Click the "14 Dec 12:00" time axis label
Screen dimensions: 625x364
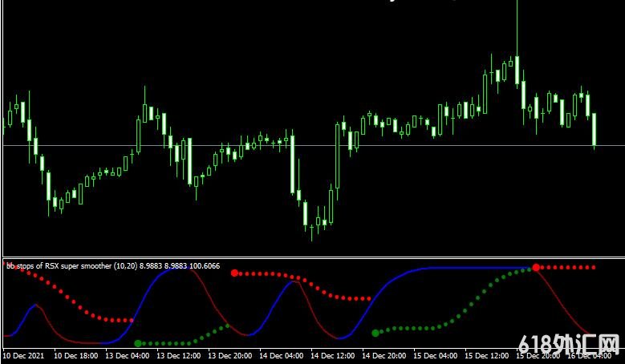332,355
